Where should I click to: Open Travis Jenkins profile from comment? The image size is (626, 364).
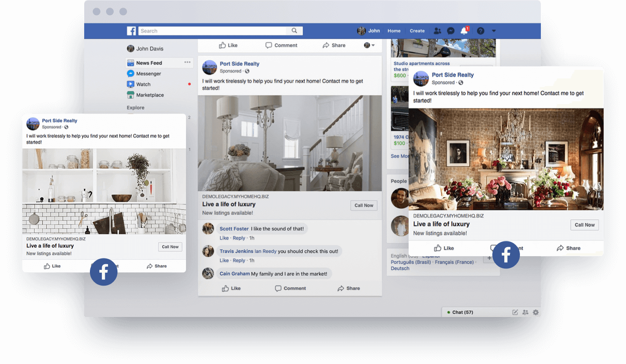click(x=236, y=251)
